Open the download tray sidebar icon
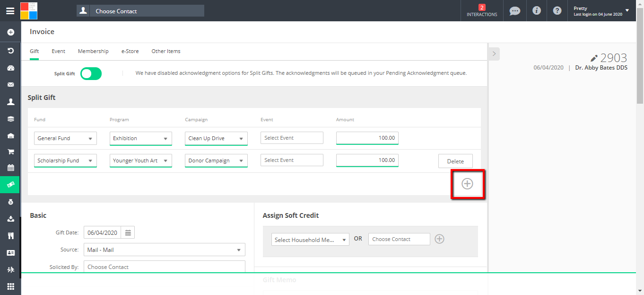 pyautogui.click(x=10, y=219)
